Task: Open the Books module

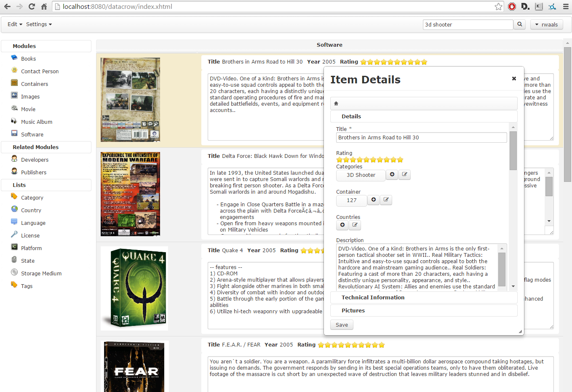Action: tap(28, 59)
